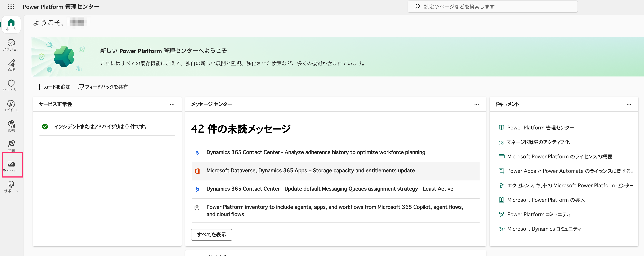The image size is (644, 256).
Task: Open サポート headset icon in sidebar
Action: click(11, 187)
